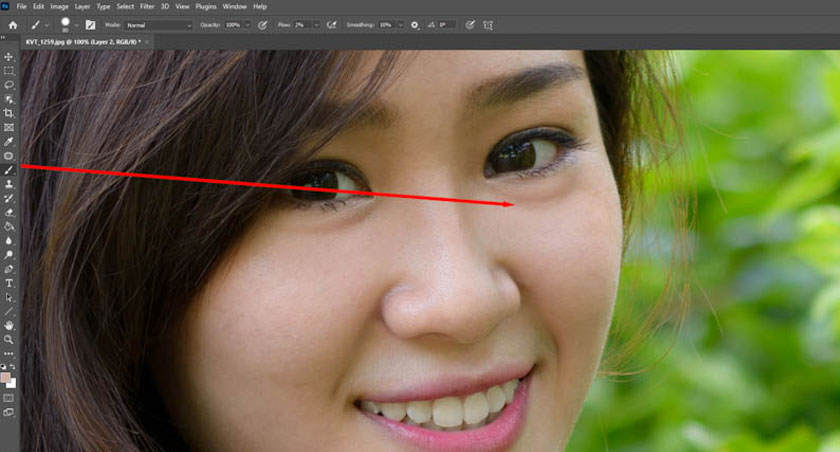Open the File menu
The width and height of the screenshot is (840, 452).
(21, 6)
